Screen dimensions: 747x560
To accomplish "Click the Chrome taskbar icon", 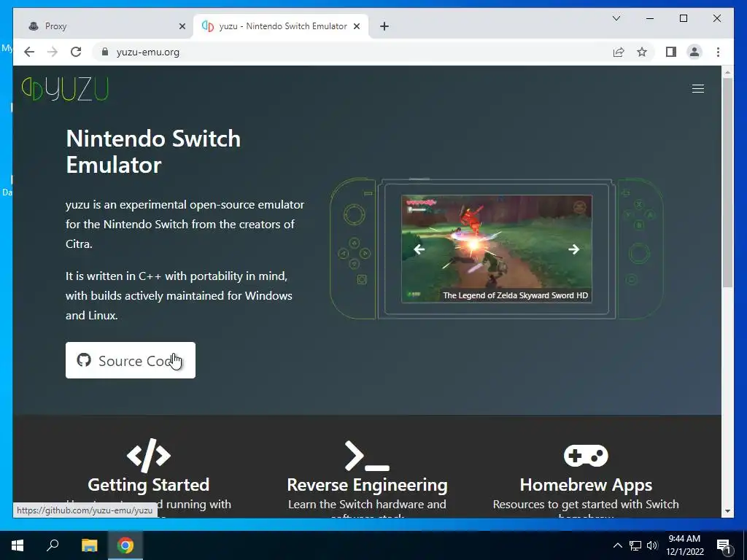I will tap(125, 545).
